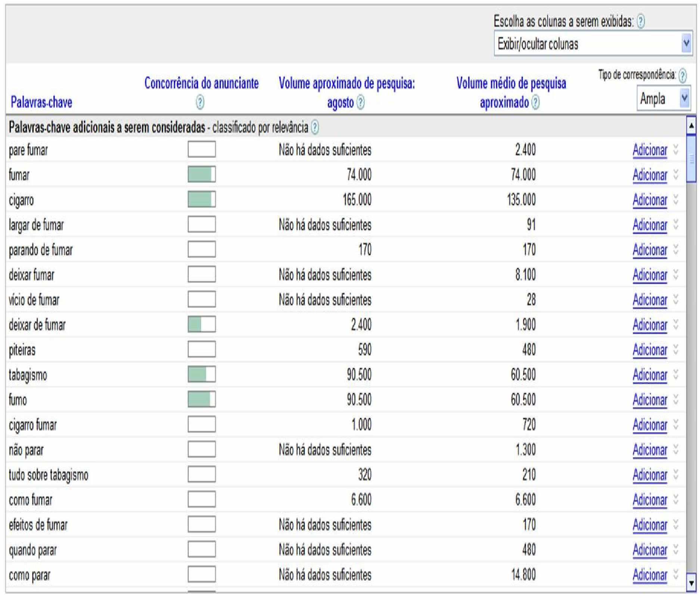
Task: Expand chevron beside Adicionar for fumar row
Action: [676, 174]
